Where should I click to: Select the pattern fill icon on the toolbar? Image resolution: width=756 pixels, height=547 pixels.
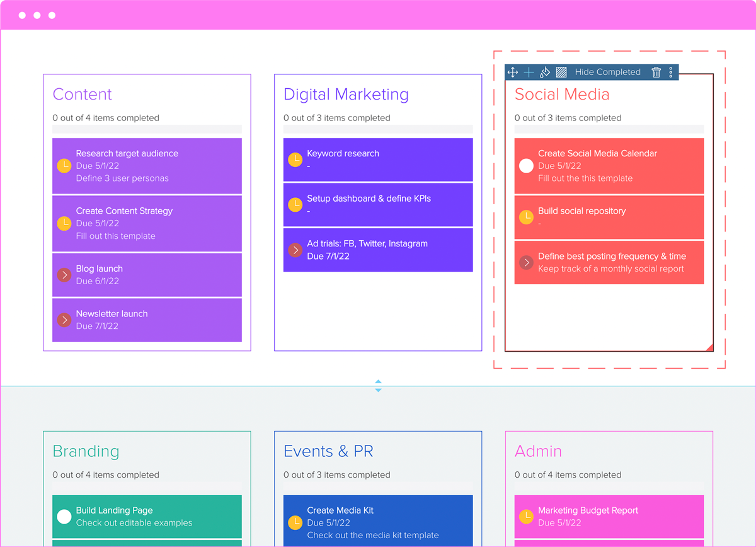click(560, 72)
